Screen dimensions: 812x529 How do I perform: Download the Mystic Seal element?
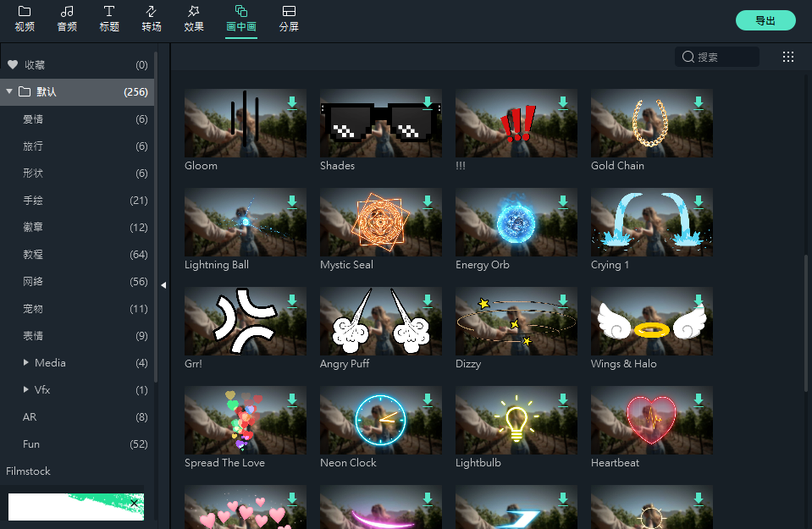click(428, 202)
